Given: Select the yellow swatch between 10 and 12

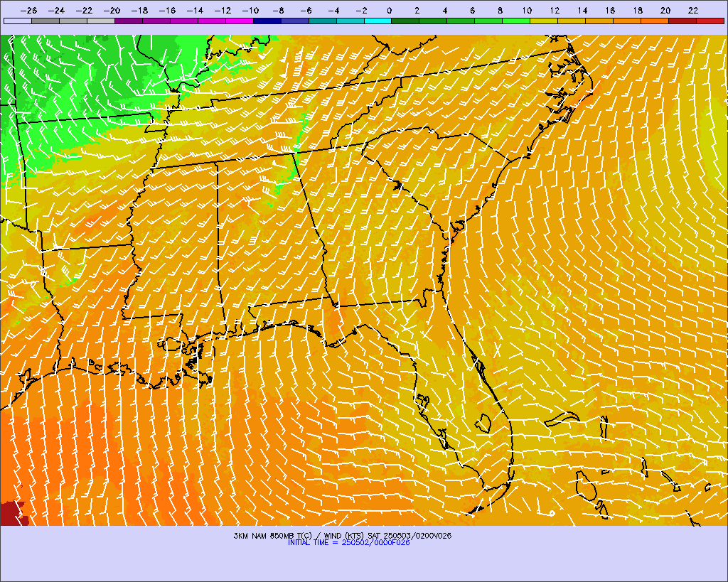Looking at the screenshot, I should coord(544,21).
